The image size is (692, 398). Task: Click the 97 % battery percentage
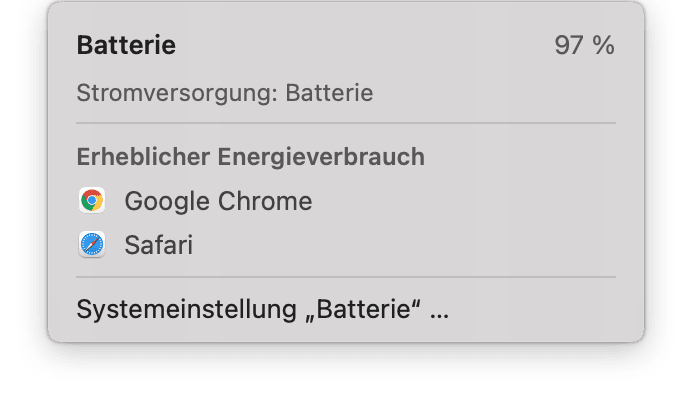pos(584,45)
